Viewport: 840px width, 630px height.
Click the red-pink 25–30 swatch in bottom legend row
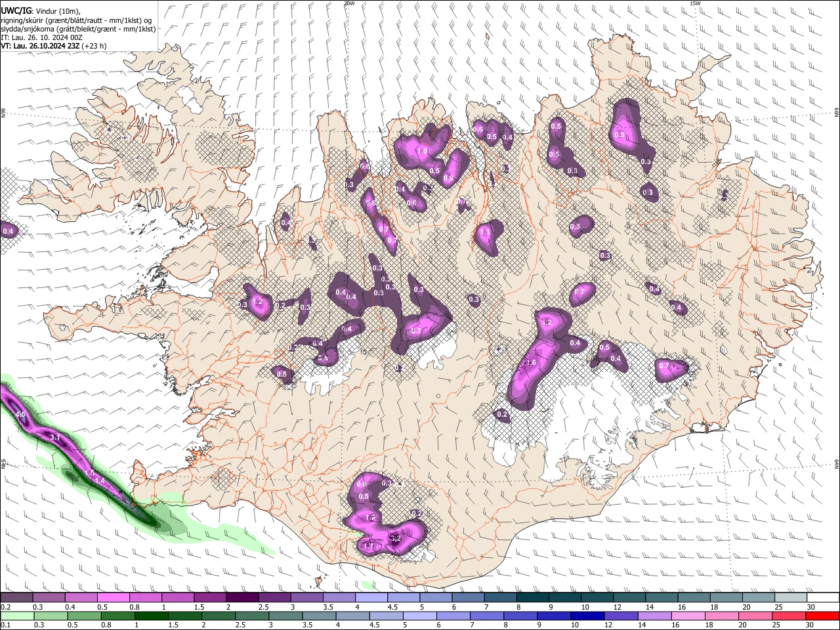tap(788, 616)
